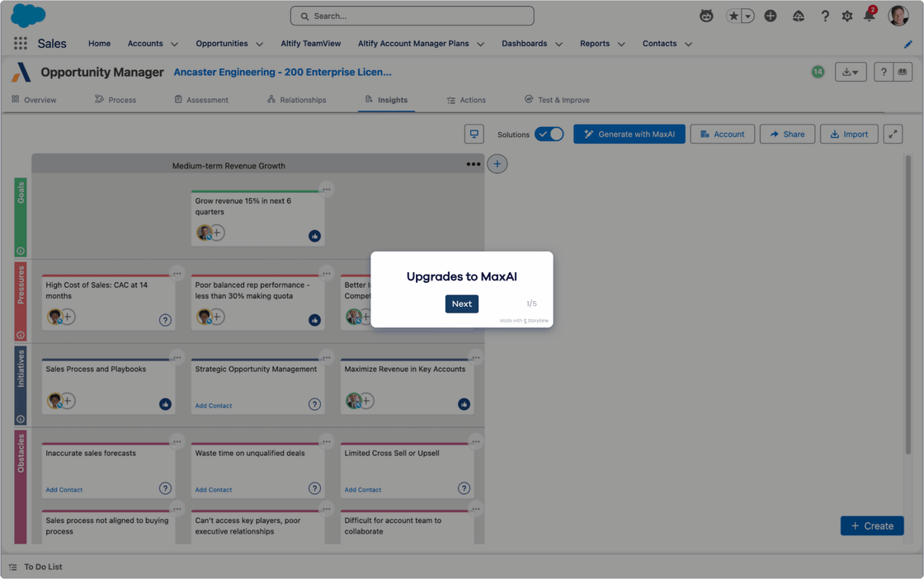Screen dimensions: 924x579
Task: Open the book guide icon
Action: [x=903, y=72]
